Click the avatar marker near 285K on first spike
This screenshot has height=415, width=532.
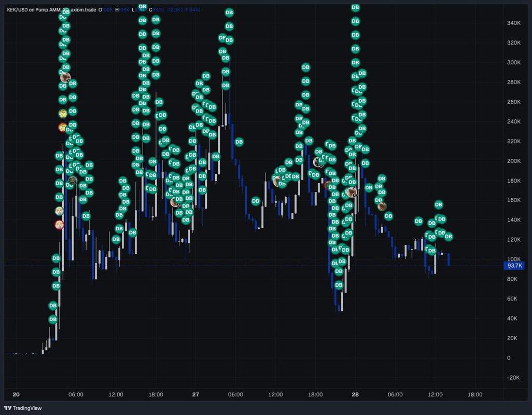point(65,77)
